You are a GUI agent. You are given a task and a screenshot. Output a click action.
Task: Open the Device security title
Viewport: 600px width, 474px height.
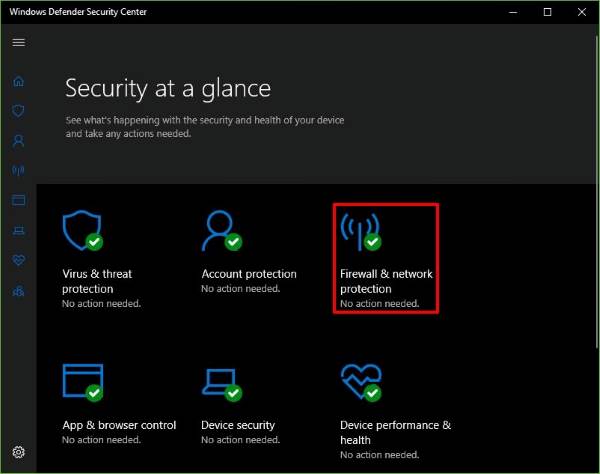point(238,425)
